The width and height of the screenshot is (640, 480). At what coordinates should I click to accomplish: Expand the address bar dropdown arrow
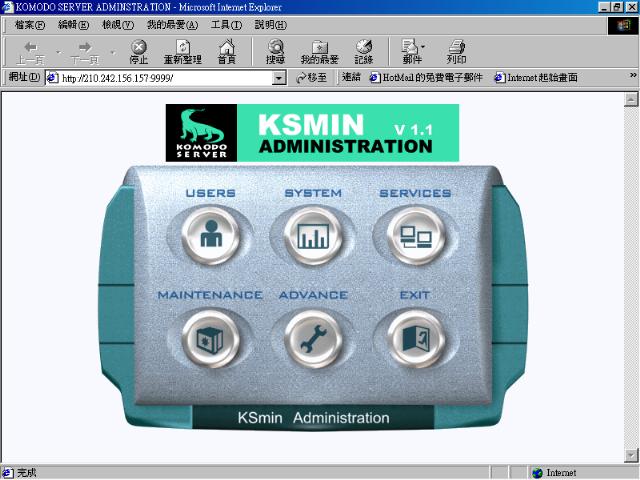click(279, 78)
